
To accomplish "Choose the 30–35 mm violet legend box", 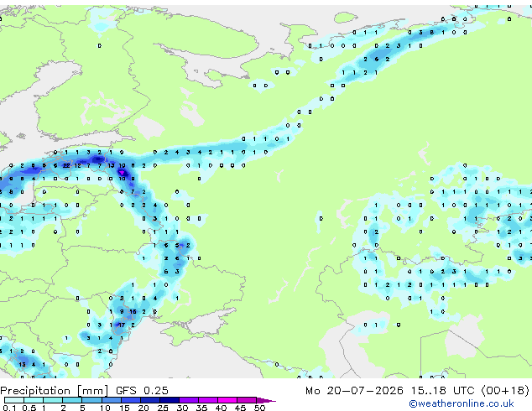I will pyautogui.click(x=188, y=400).
